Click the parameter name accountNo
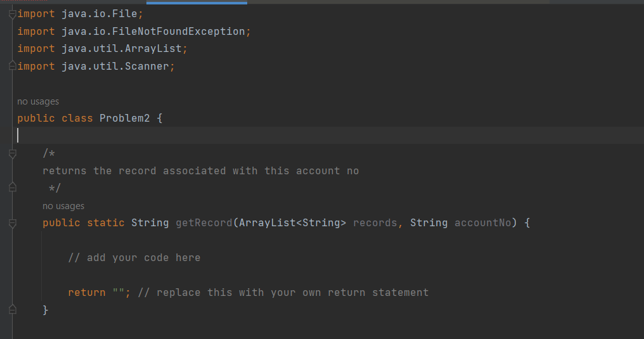The height and width of the screenshot is (339, 644). [482, 223]
